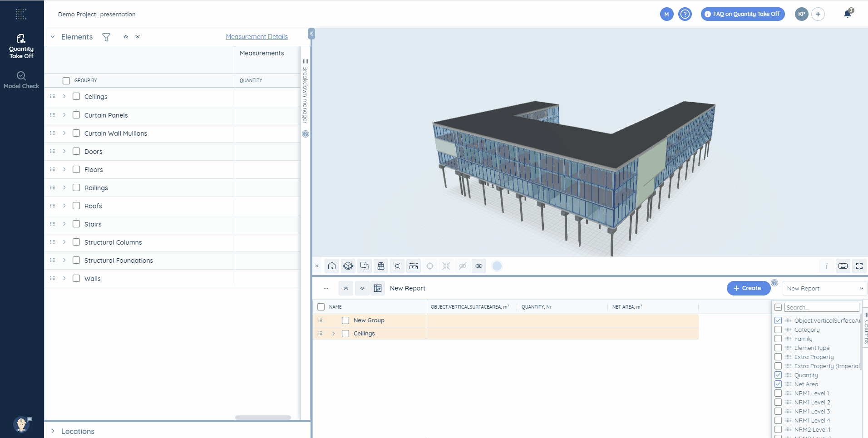The width and height of the screenshot is (868, 438).
Task: Click the hide elements crossed-eye icon
Action: 463,266
